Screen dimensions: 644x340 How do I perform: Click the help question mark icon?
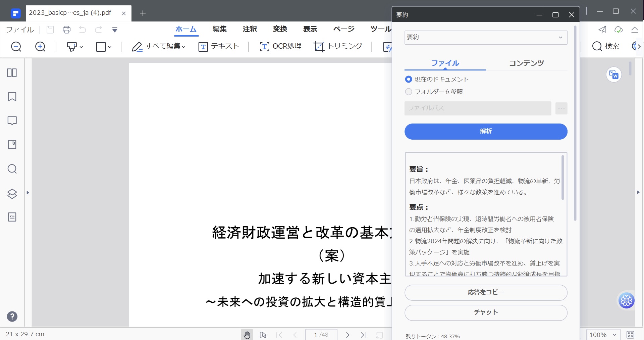[12, 317]
